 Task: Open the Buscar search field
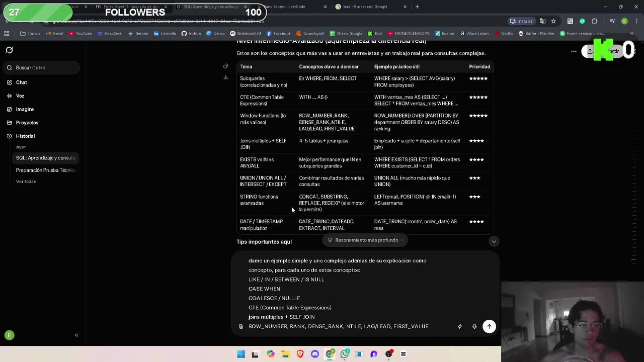(40, 67)
